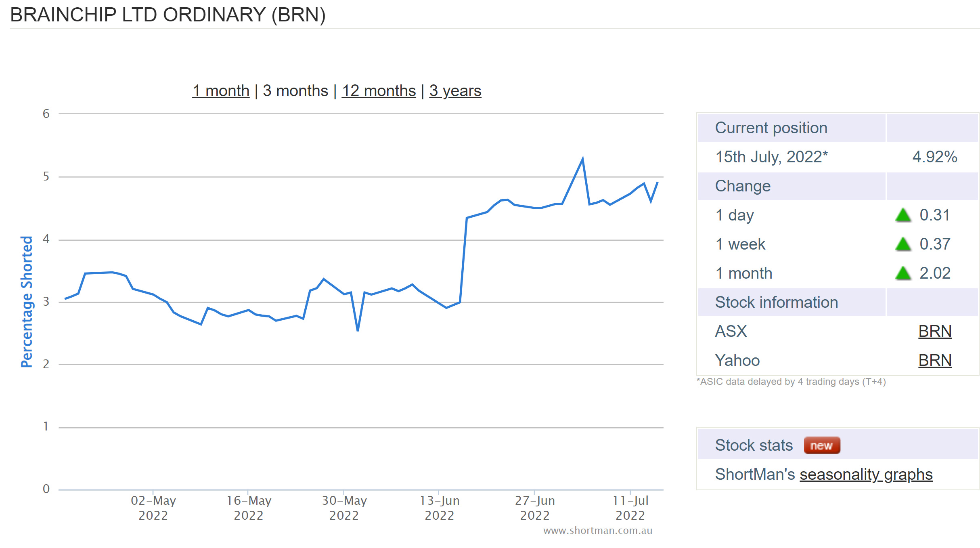Switch chart to 3 years view
980x548 pixels.
pos(455,91)
